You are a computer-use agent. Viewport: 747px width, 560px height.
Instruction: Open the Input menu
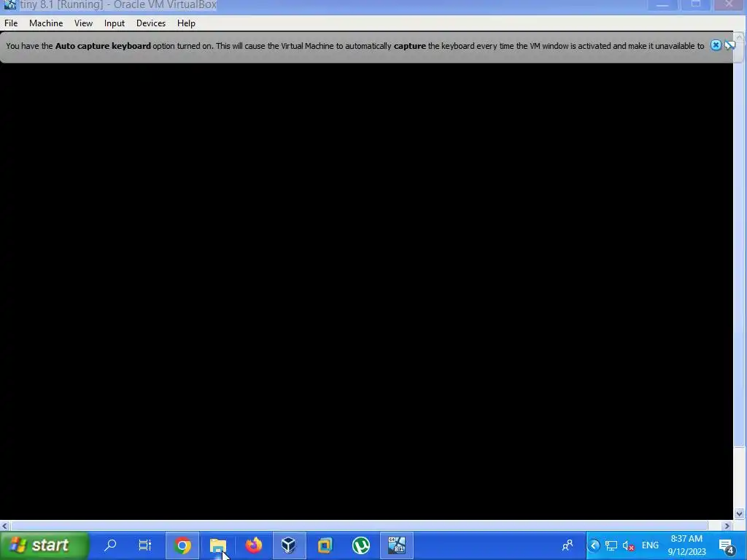coord(115,23)
